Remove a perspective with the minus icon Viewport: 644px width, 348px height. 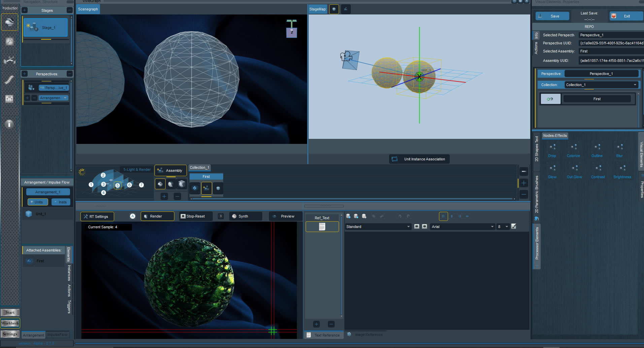pos(69,74)
